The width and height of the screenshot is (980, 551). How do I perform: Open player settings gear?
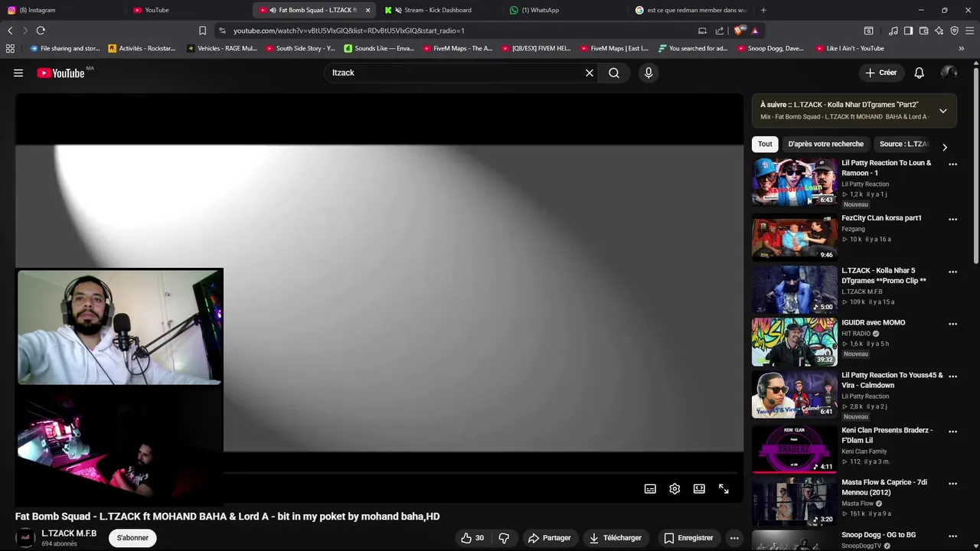point(675,489)
